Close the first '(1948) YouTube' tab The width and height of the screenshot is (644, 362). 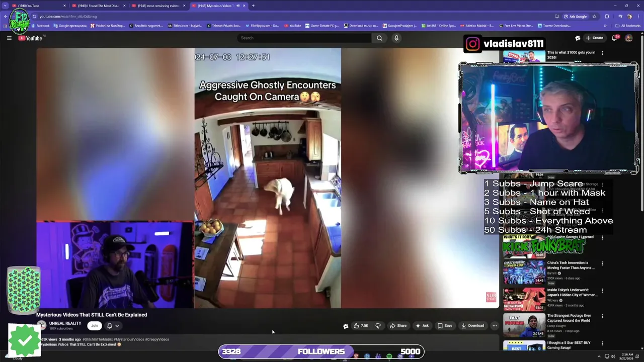pyautogui.click(x=64, y=6)
